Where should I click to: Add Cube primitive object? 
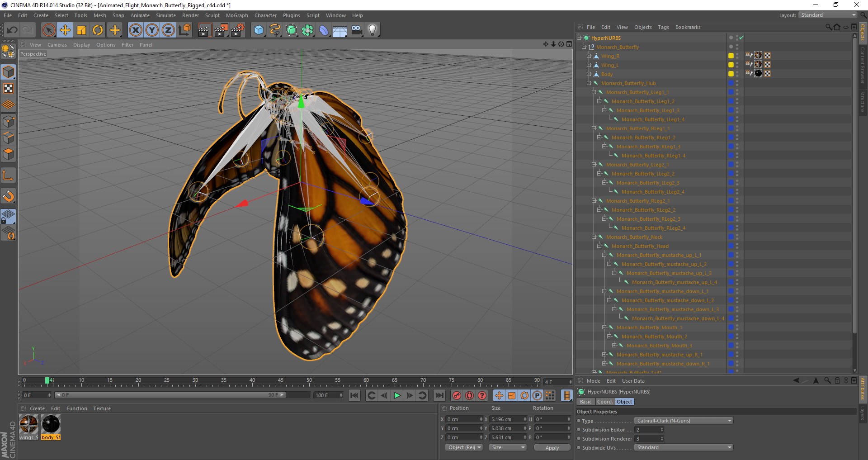pos(259,30)
